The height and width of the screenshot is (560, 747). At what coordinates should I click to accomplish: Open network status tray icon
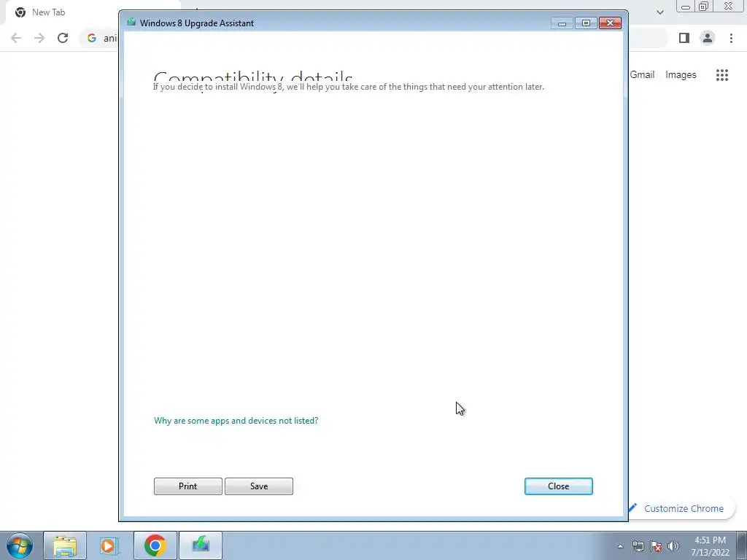pyautogui.click(x=638, y=546)
